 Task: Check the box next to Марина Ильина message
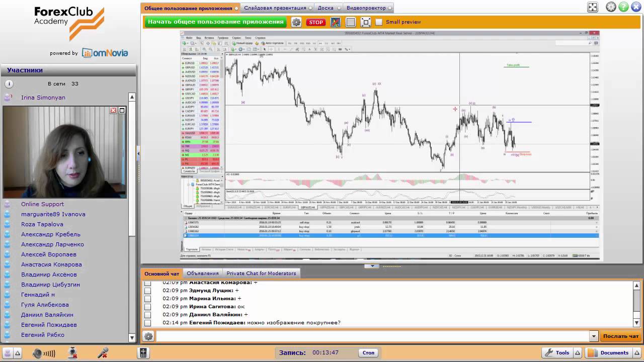pyautogui.click(x=147, y=299)
